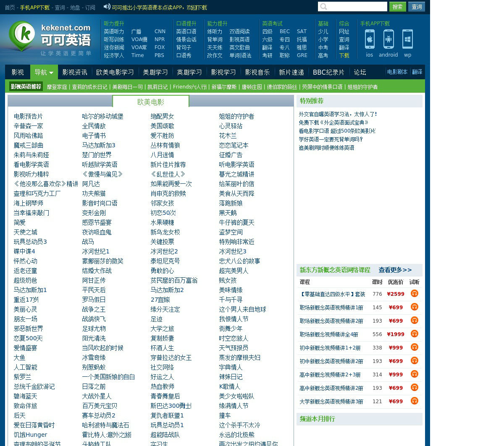Select the 欧美电影 tab
Viewport: 504px width, 446px height.
click(151, 102)
